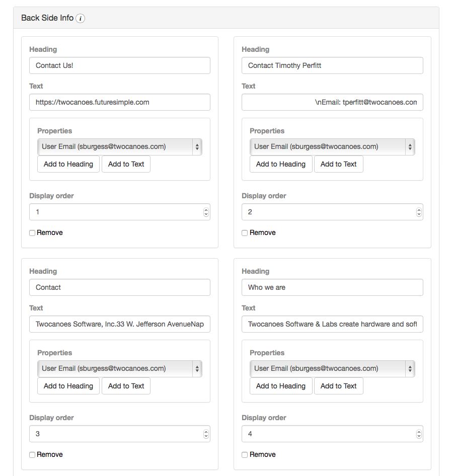Click Add to Heading in the Timothy Perfitt card
Screen dimensions: 452x476
point(281,164)
